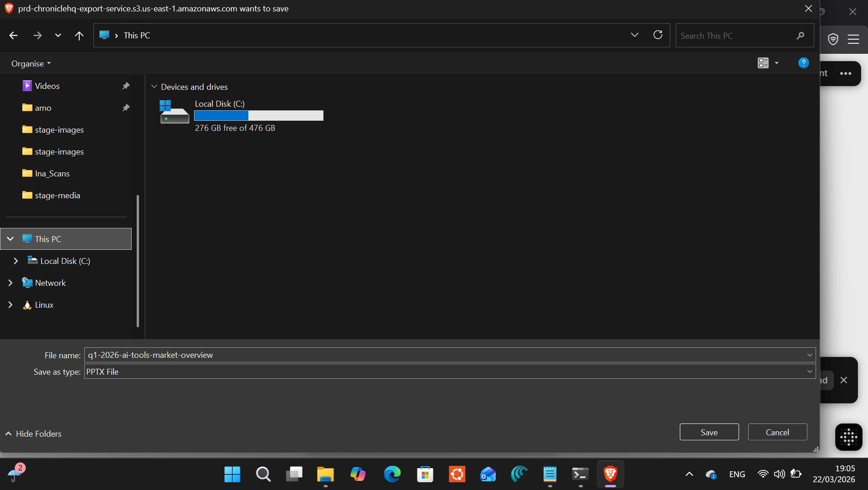This screenshot has height=490, width=868.
Task: Open taskbar Search
Action: click(x=263, y=475)
